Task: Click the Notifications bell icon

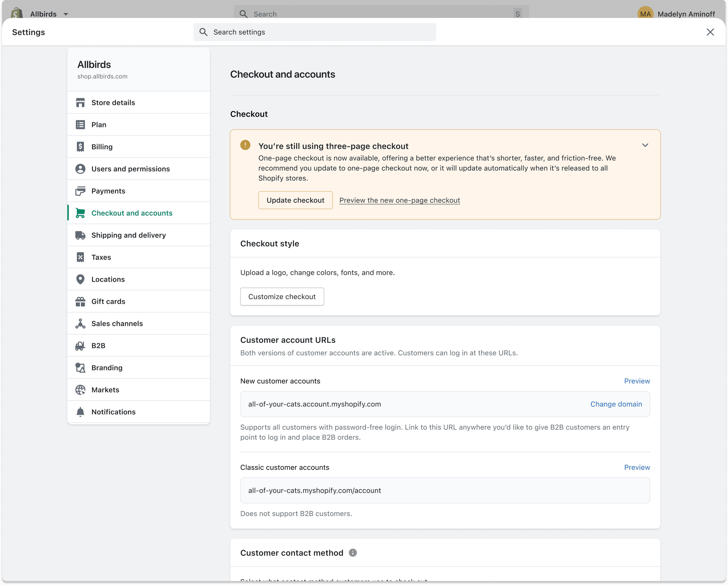Action: coord(80,412)
